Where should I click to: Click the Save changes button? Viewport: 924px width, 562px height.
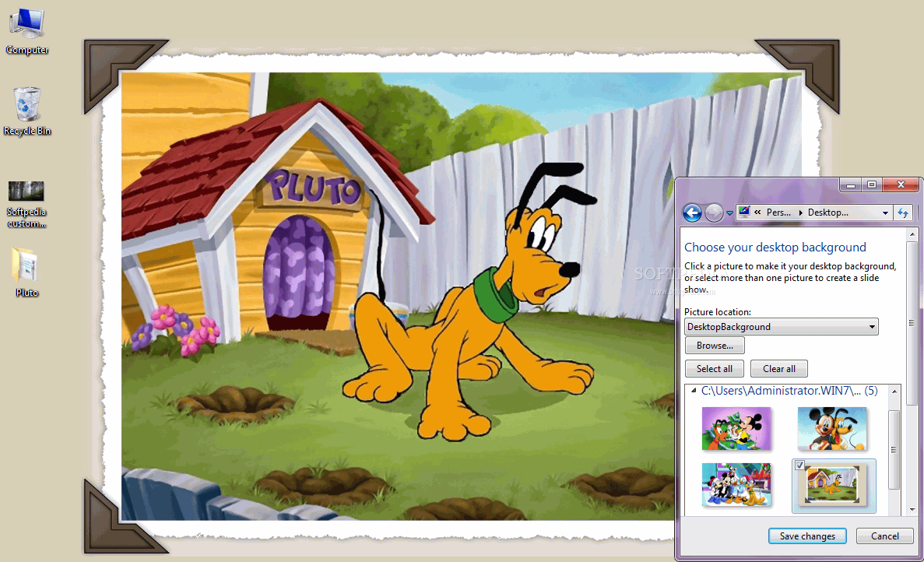(807, 536)
